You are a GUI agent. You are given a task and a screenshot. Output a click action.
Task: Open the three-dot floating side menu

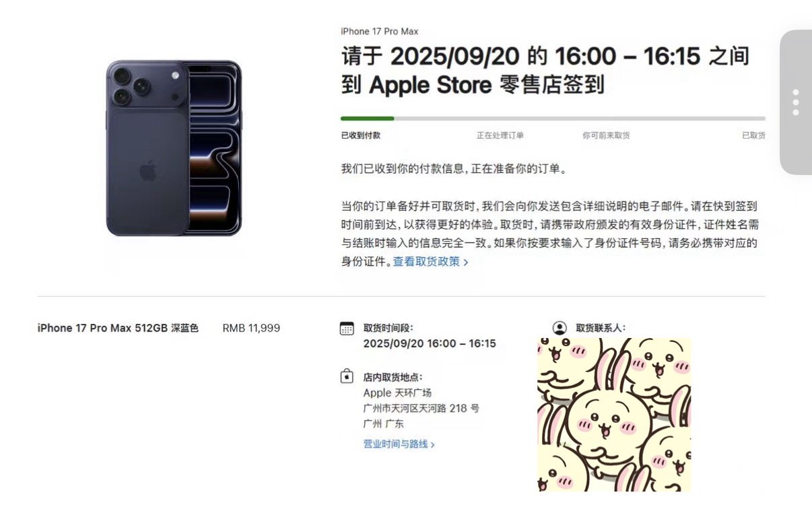pyautogui.click(x=796, y=102)
